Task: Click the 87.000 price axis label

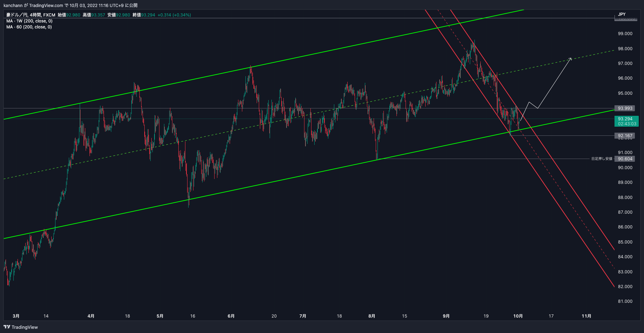Action: [625, 212]
